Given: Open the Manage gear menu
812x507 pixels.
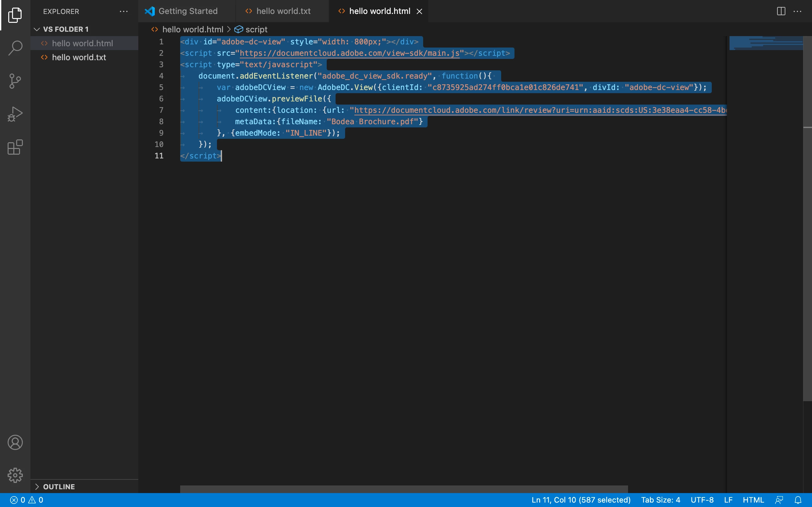Looking at the screenshot, I should [15, 475].
